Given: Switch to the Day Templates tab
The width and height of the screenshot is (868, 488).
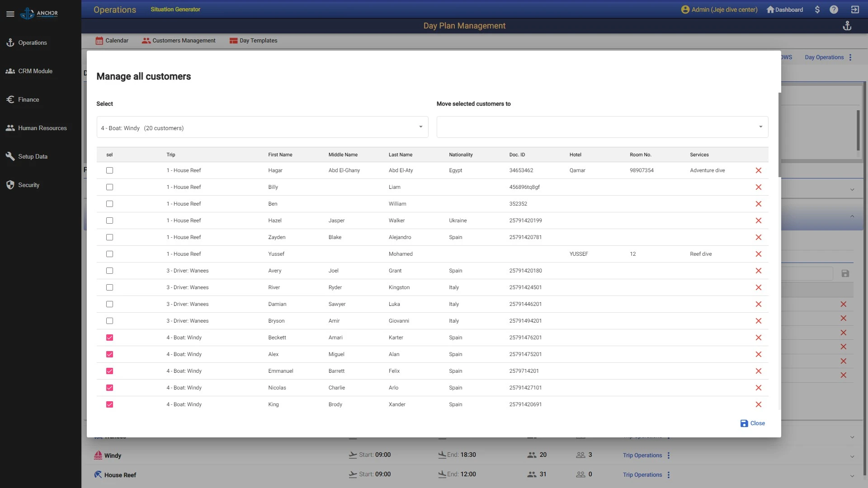Looking at the screenshot, I should [x=258, y=40].
